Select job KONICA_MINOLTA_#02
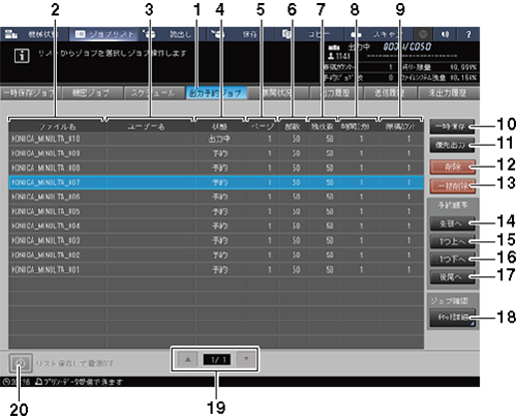Image resolution: width=516 pixels, height=420 pixels. [217, 255]
